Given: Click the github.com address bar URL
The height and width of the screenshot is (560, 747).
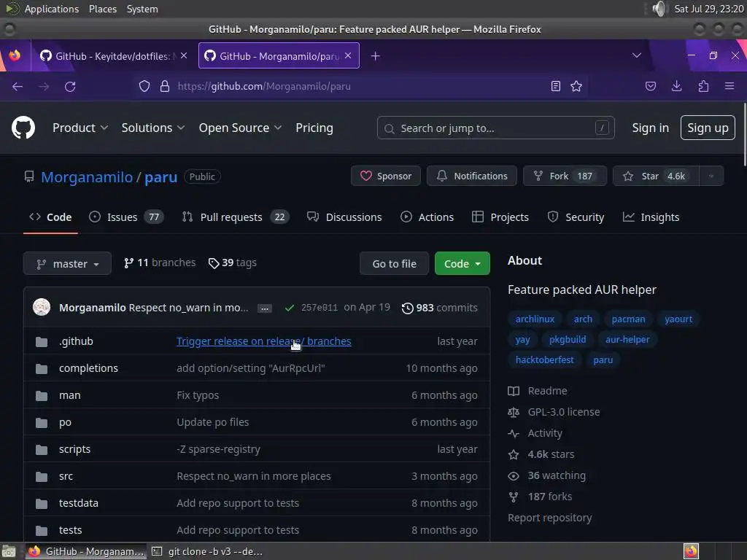Looking at the screenshot, I should [264, 86].
